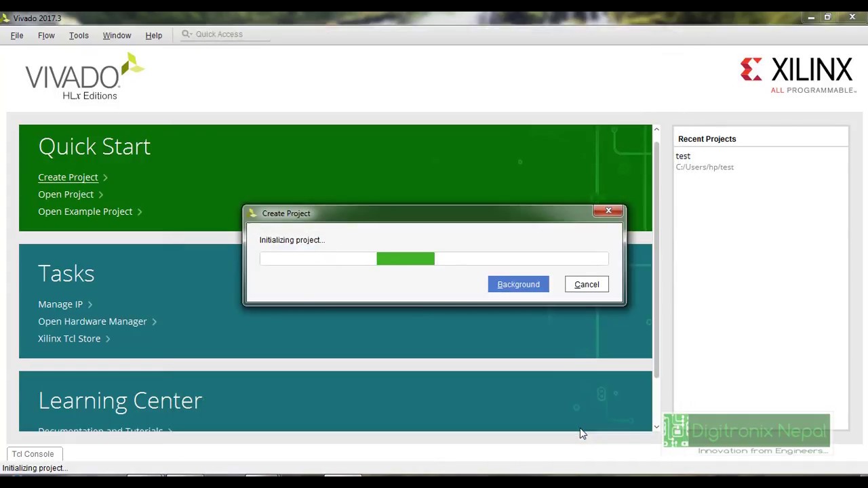Open the Window menu

click(x=117, y=35)
